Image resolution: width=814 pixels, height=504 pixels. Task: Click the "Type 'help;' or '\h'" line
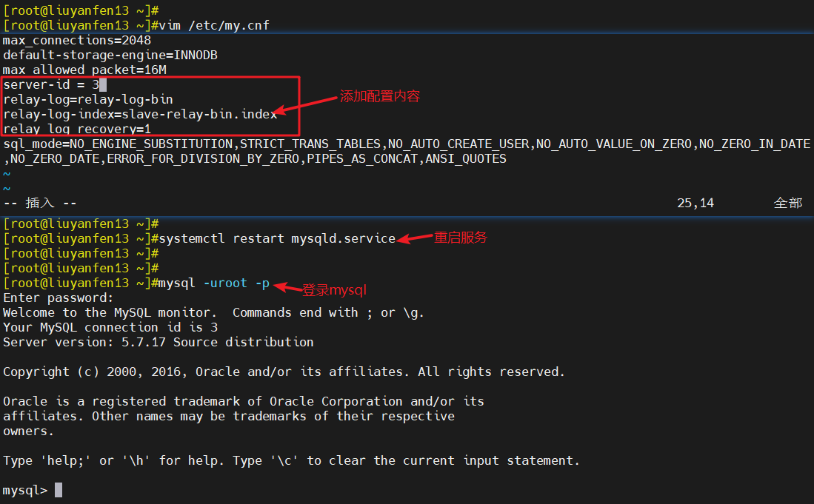click(290, 460)
